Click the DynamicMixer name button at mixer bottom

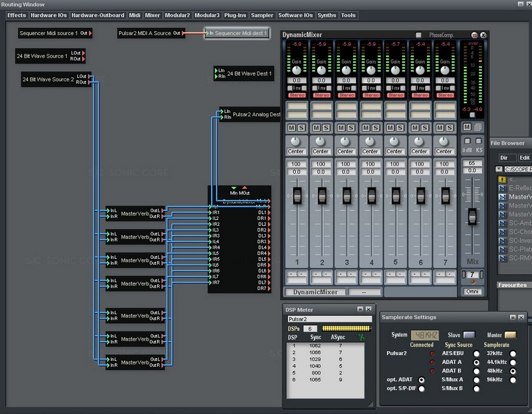(315, 292)
